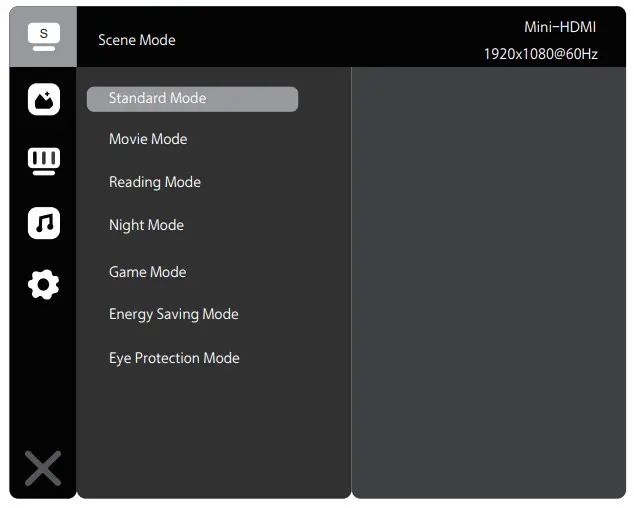Viewport: 634px width, 508px height.
Task: Activate Night Mode
Action: coord(146,225)
